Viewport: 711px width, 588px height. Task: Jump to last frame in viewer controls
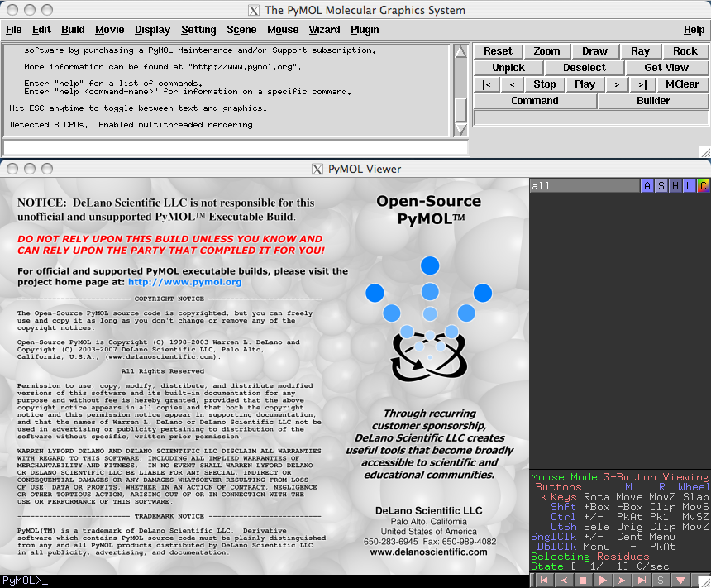tap(641, 581)
